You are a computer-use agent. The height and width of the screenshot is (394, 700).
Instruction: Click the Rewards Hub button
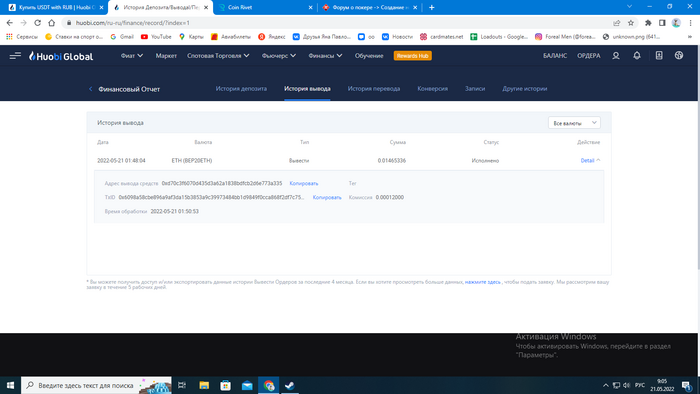(x=412, y=56)
